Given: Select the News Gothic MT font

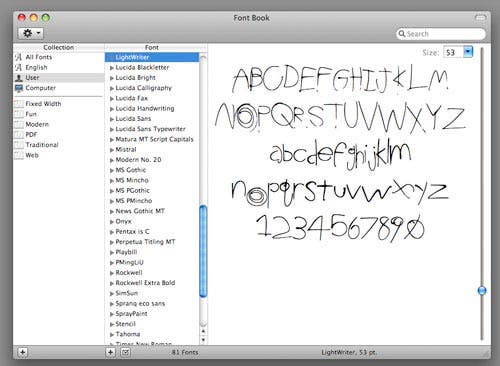Looking at the screenshot, I should (140, 211).
